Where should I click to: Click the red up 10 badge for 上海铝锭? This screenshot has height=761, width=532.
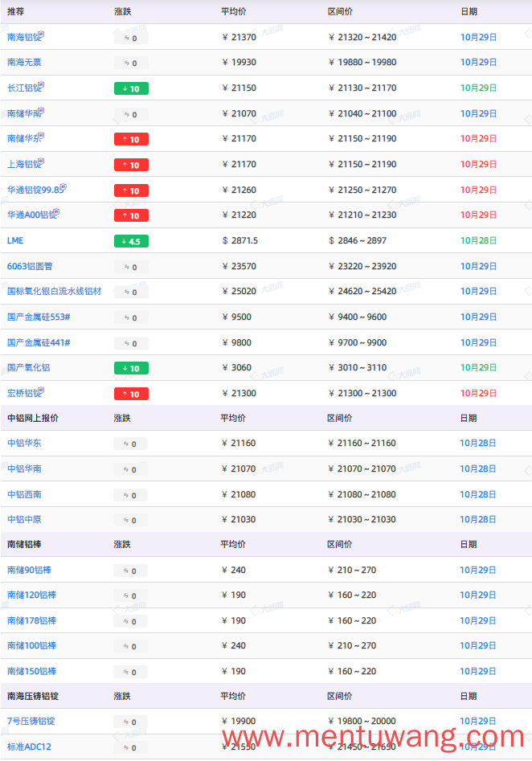click(x=131, y=165)
